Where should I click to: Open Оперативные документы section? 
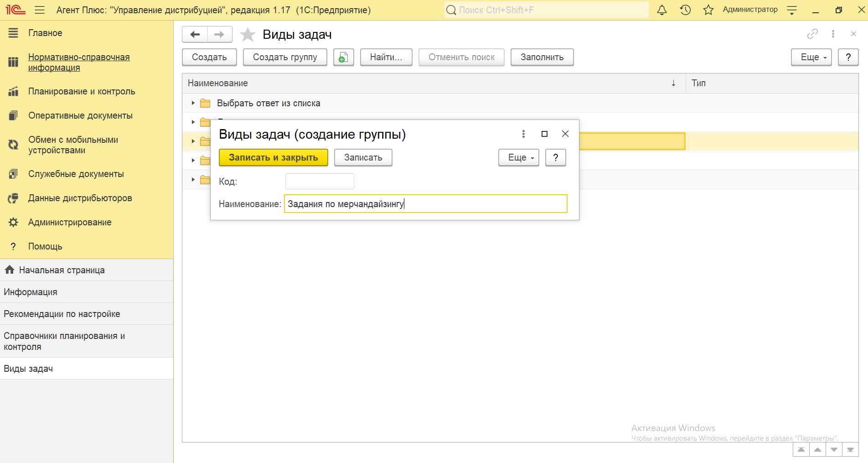(80, 115)
